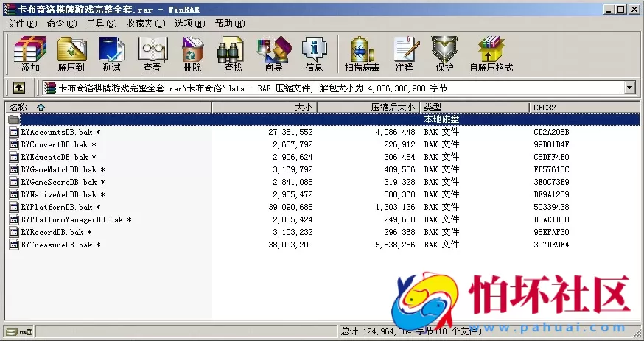Click the archive icon in address bar

point(50,88)
